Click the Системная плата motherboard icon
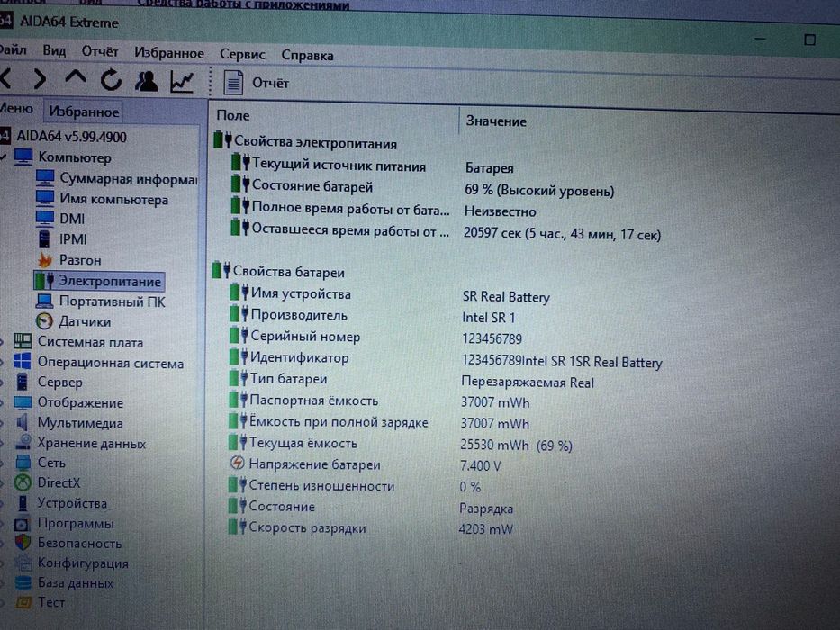This screenshot has width=840, height=630. [x=23, y=341]
